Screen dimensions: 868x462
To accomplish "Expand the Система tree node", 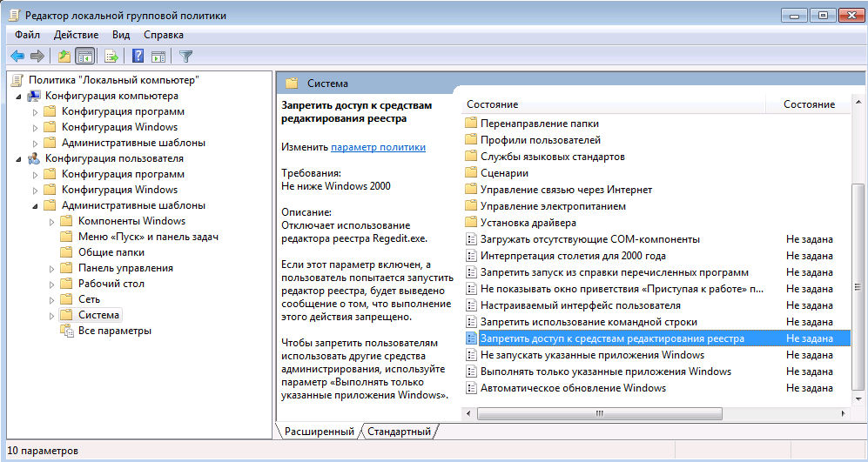I will tap(52, 315).
